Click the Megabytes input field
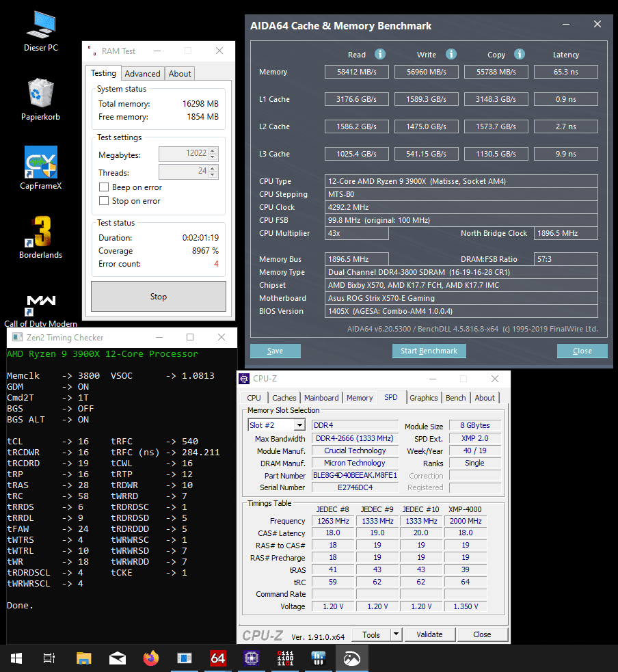The image size is (618, 672). [x=183, y=153]
